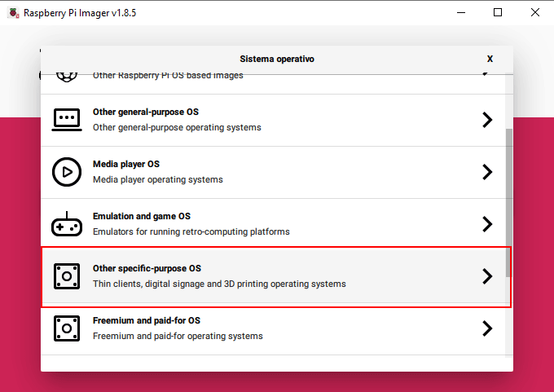Expand Freemium and paid-for OS chevron
The height and width of the screenshot is (392, 554).
(487, 328)
